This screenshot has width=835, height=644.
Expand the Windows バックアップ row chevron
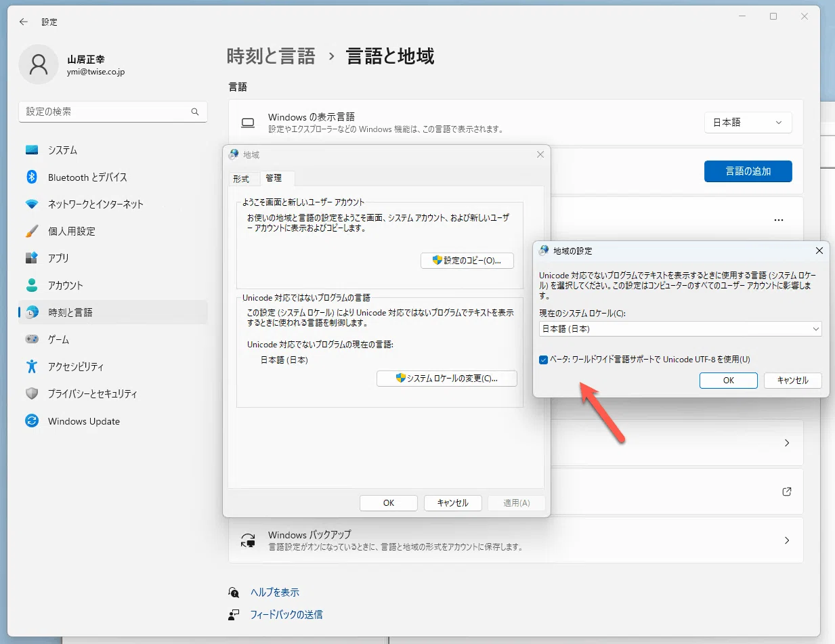pos(787,540)
